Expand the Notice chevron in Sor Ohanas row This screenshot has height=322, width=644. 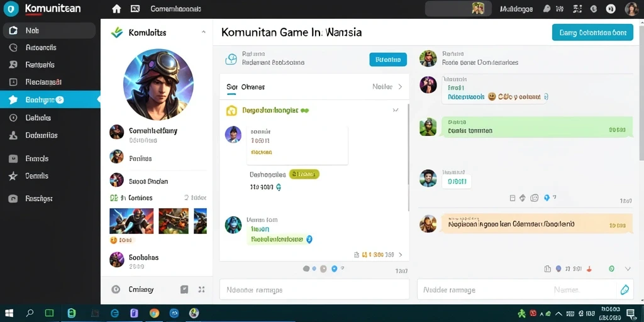point(400,87)
